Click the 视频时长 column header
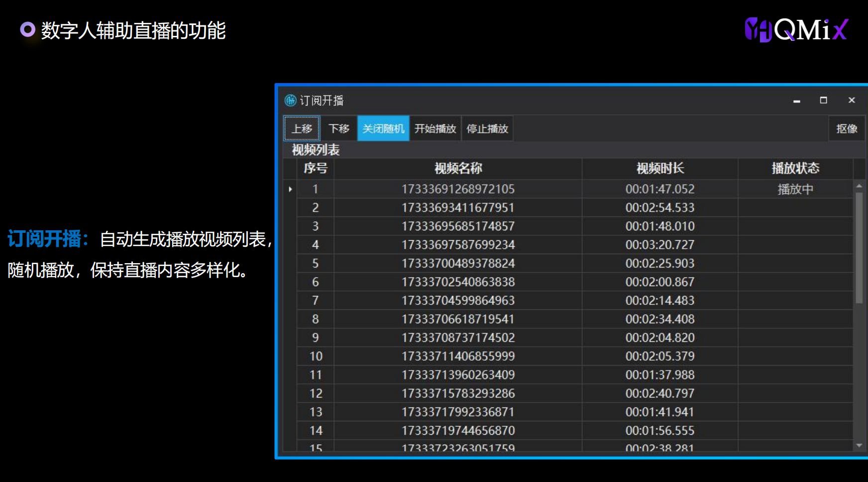The image size is (868, 482). (x=660, y=169)
